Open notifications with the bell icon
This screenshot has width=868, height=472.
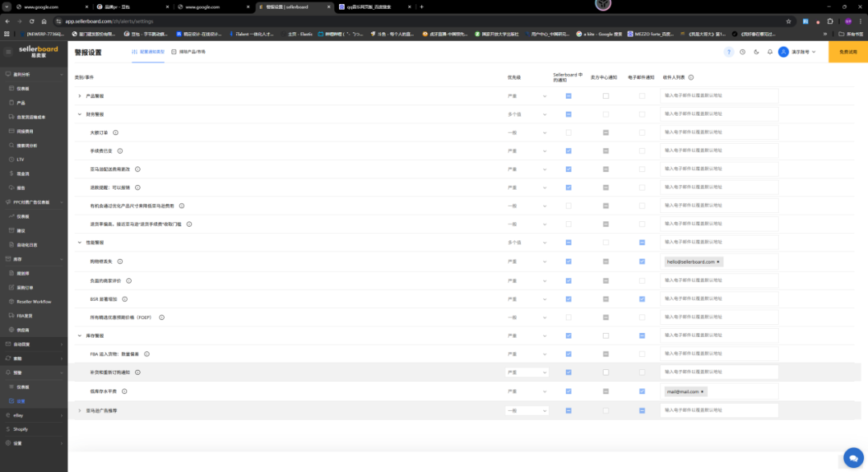click(769, 52)
